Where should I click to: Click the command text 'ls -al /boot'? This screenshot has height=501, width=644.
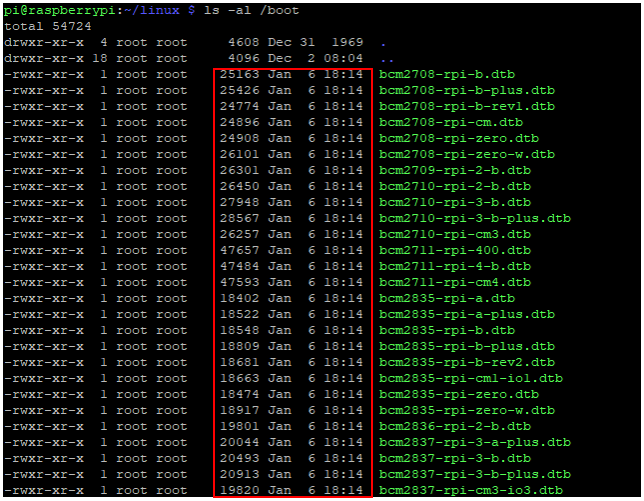[252, 10]
